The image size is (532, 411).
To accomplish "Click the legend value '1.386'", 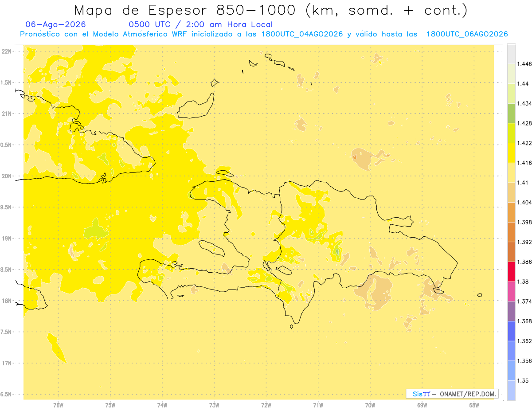I will tap(525, 262).
